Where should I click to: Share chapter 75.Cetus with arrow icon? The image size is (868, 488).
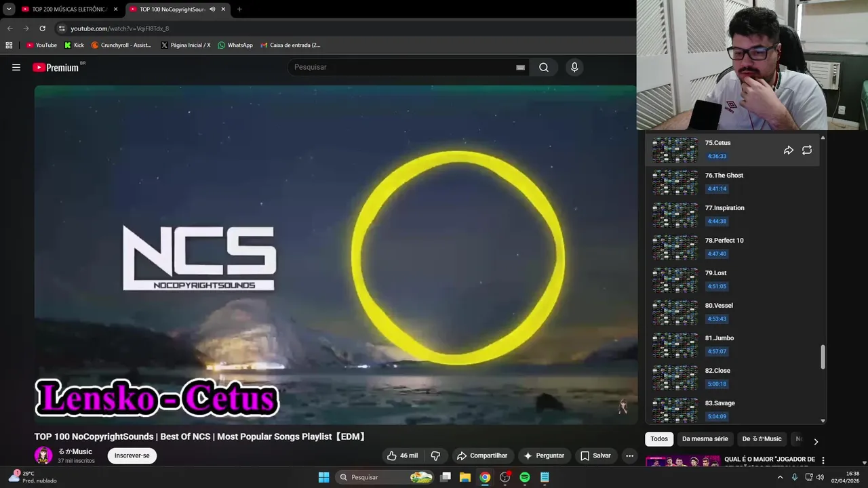pos(789,150)
